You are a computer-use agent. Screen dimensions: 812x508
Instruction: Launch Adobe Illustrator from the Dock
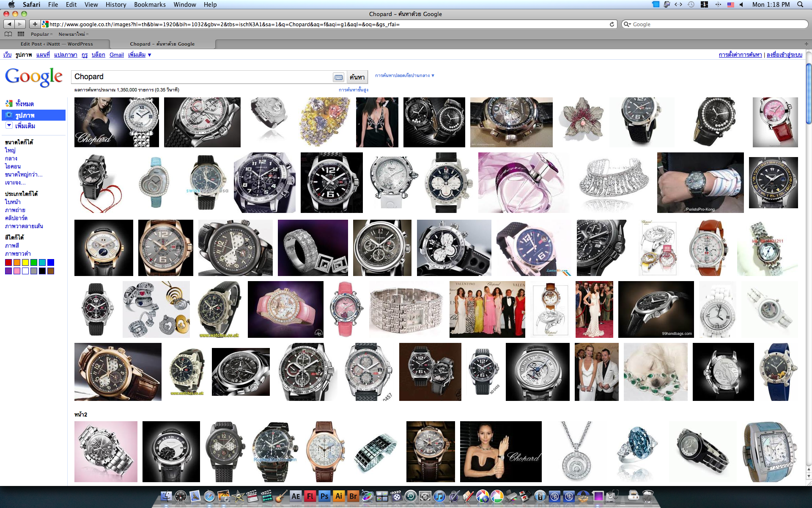click(x=339, y=496)
